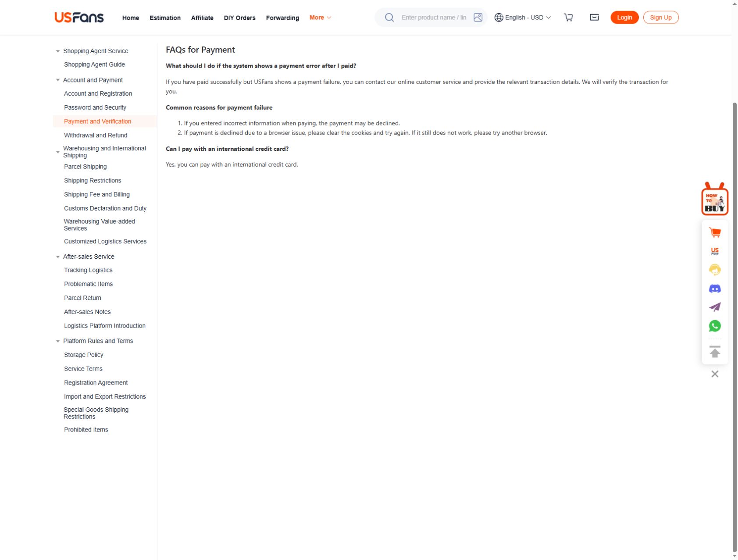The image size is (738, 560).
Task: Click the page vertical scrollbar
Action: click(734, 327)
